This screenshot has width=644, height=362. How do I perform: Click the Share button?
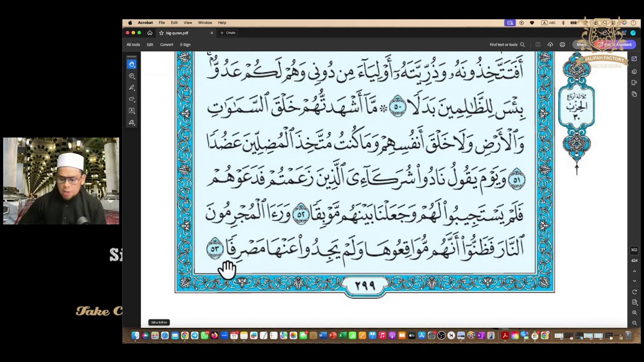pyautogui.click(x=582, y=45)
